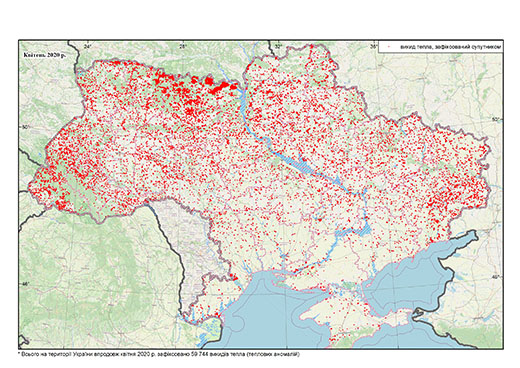Image resolution: width=520 pixels, height=368 pixels.
Task: Click the Crimean peninsula on the map
Action: pyautogui.click(x=353, y=317)
